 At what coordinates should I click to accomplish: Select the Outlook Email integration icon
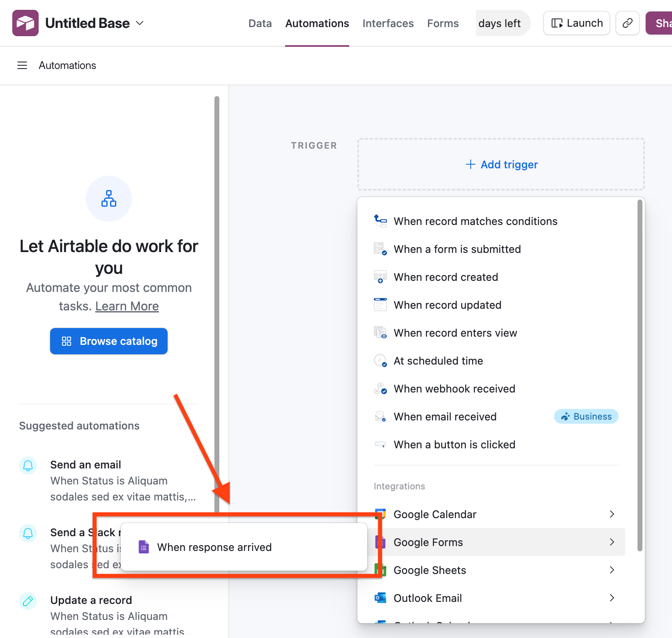(x=381, y=598)
